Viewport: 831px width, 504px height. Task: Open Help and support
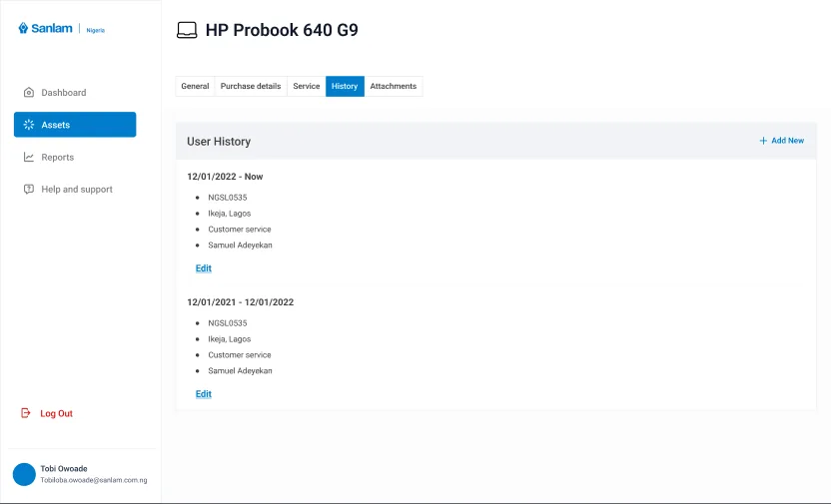tap(75, 189)
